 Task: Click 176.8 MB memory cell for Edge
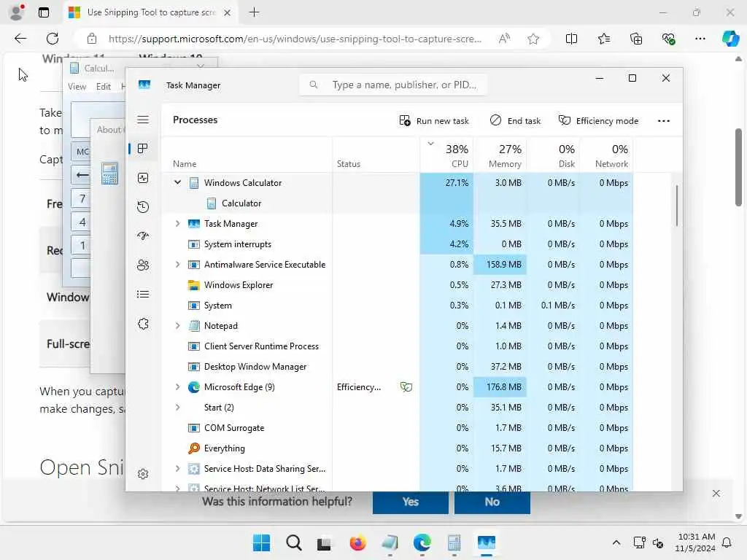pyautogui.click(x=500, y=386)
